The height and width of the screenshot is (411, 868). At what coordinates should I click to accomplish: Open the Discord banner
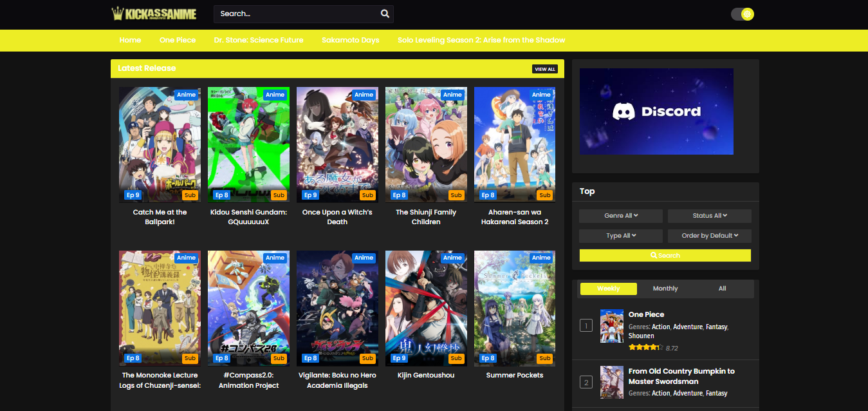tap(656, 111)
